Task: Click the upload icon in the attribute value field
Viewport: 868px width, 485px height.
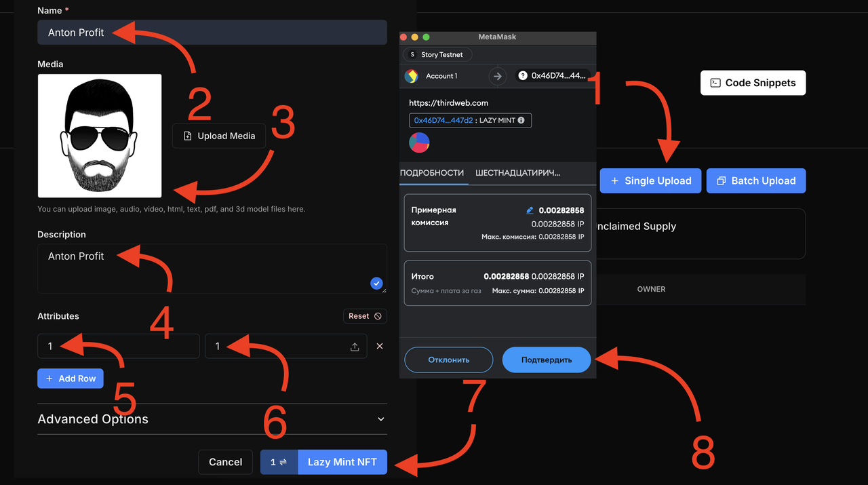Action: pyautogui.click(x=354, y=347)
